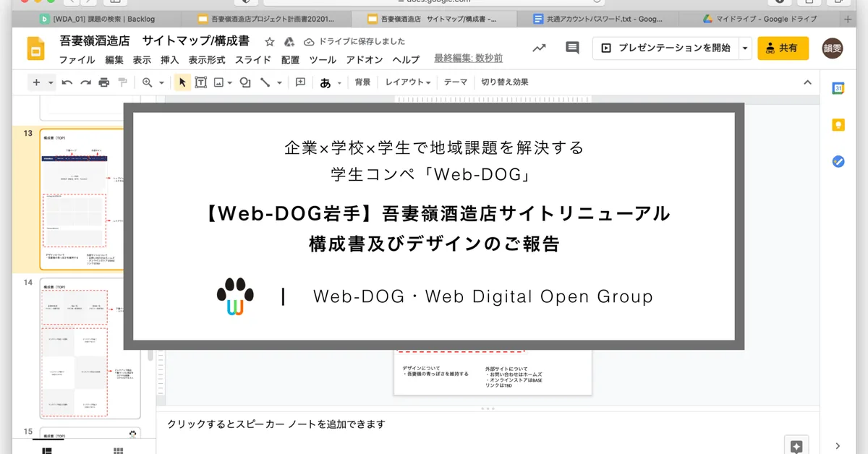Expand the side panel chevron
This screenshot has width=868, height=454.
[x=838, y=446]
